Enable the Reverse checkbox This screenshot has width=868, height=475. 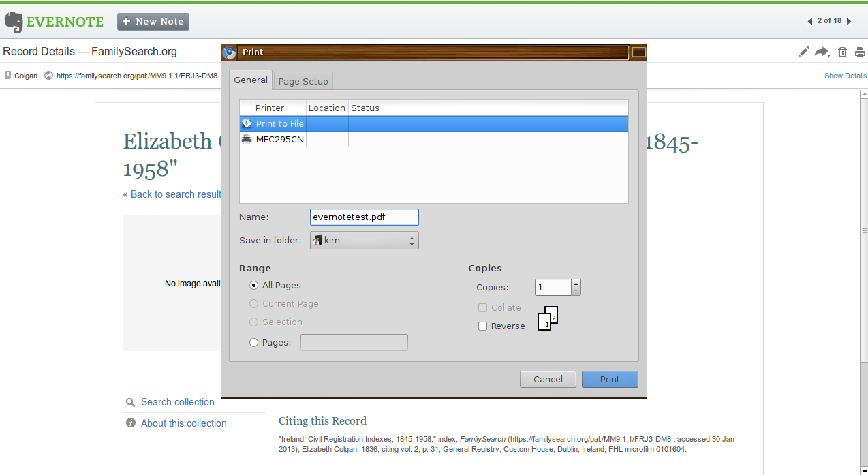click(x=483, y=326)
